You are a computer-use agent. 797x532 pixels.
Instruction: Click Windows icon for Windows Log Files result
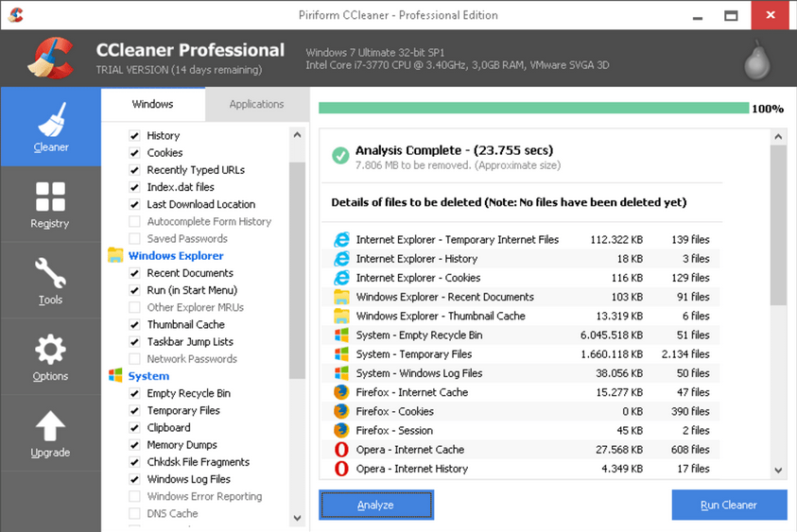click(x=341, y=373)
